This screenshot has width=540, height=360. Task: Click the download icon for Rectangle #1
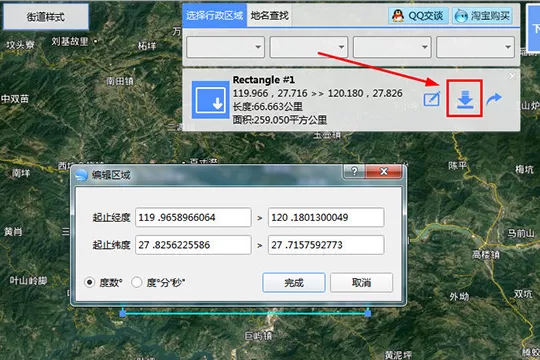point(465,99)
